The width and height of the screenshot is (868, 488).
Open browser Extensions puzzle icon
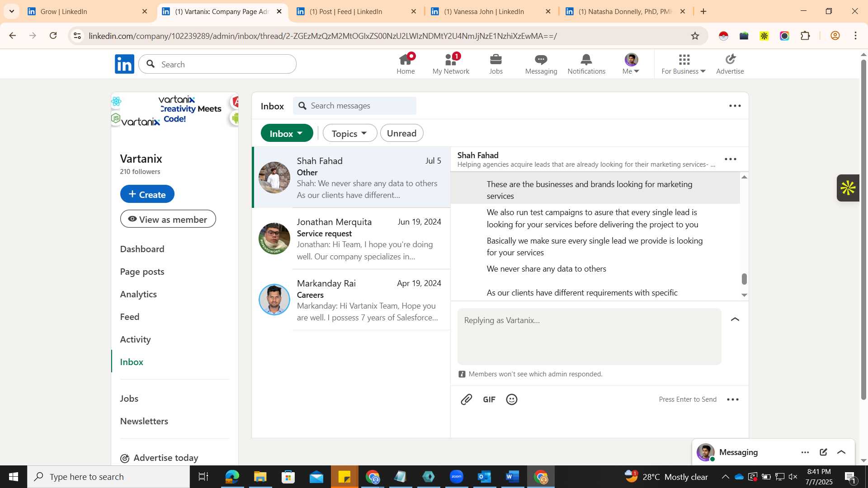coord(805,36)
